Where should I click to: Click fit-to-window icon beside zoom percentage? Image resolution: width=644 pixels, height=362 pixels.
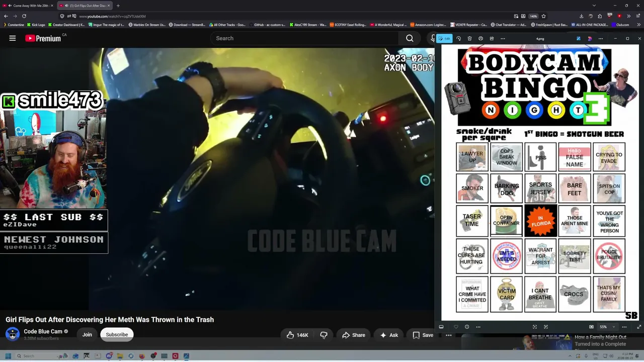coord(591,327)
